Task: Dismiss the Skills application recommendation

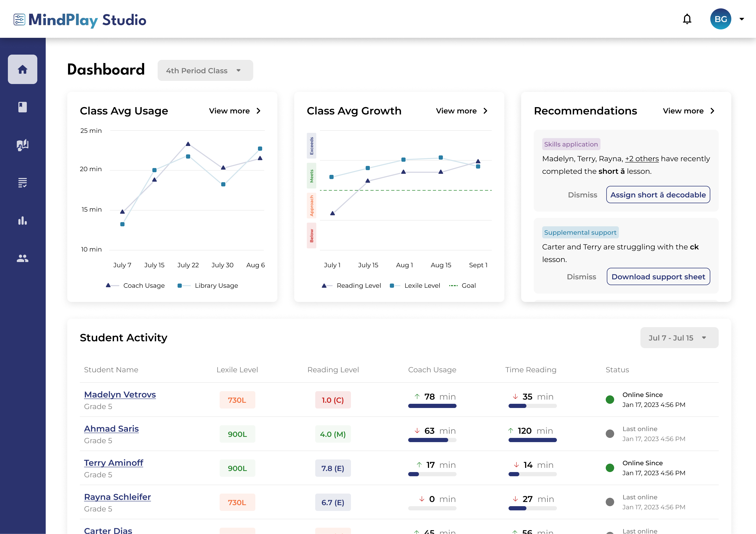Action: coord(582,195)
